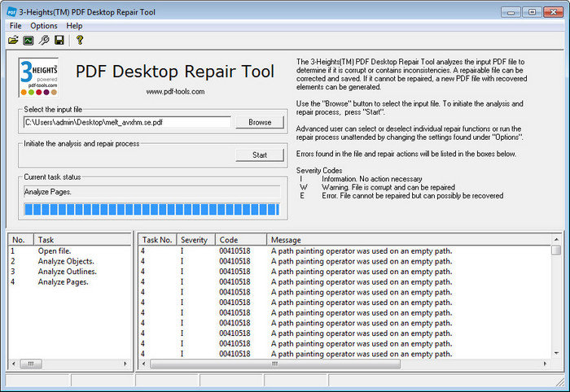The height and width of the screenshot is (392, 570).
Task: Click left scroll arrow of task list
Action: tap(14, 364)
